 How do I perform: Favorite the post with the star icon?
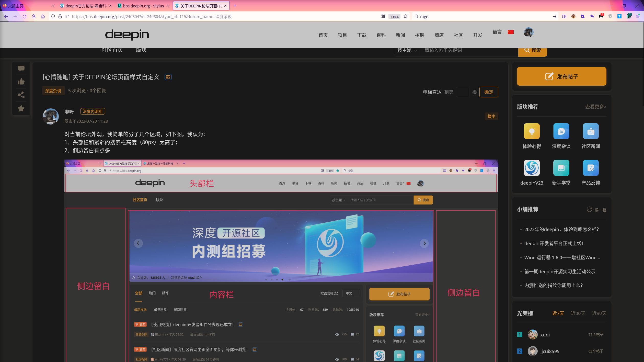pyautogui.click(x=21, y=108)
